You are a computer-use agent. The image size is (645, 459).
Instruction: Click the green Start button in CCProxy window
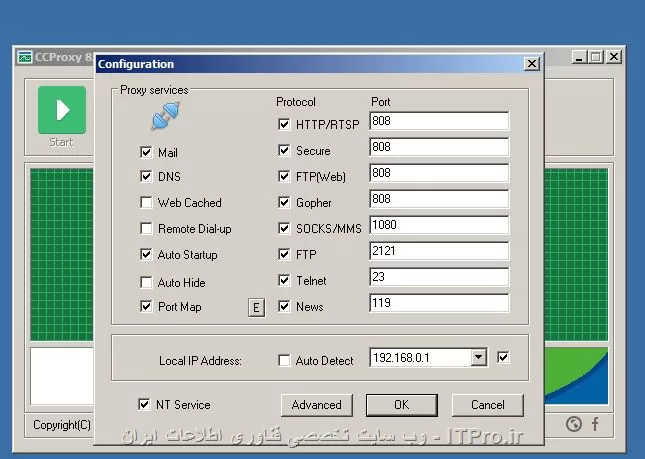(62, 110)
